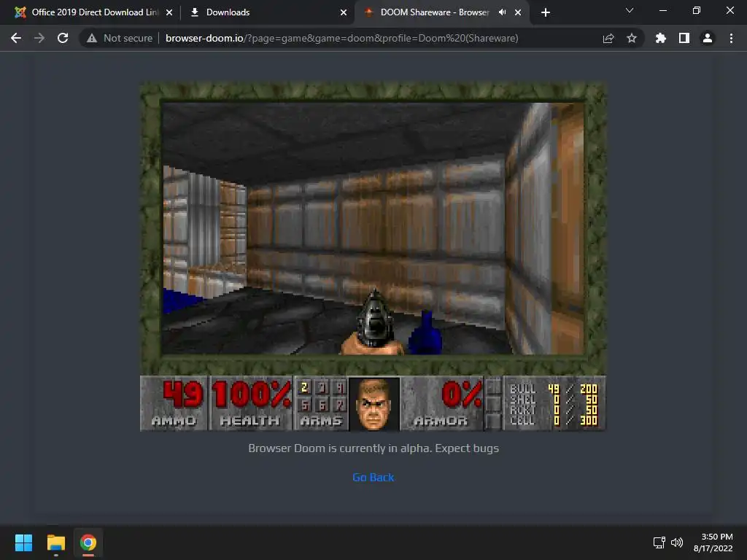Open the Windows Start menu

coord(23,542)
